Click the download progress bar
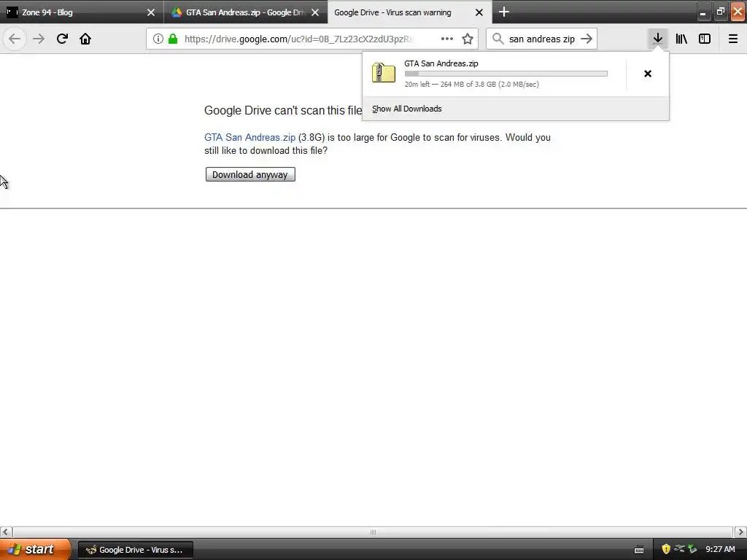 [506, 74]
